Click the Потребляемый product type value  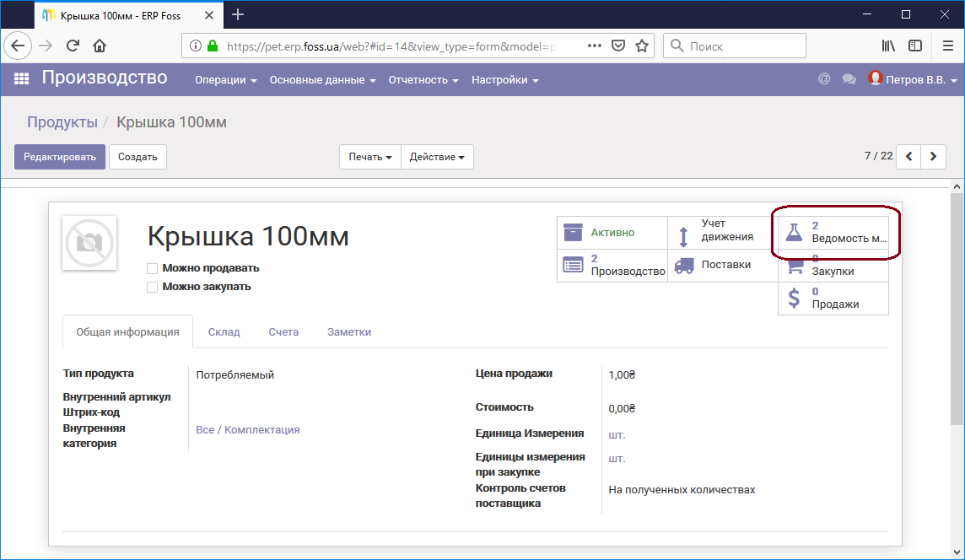pyautogui.click(x=235, y=374)
